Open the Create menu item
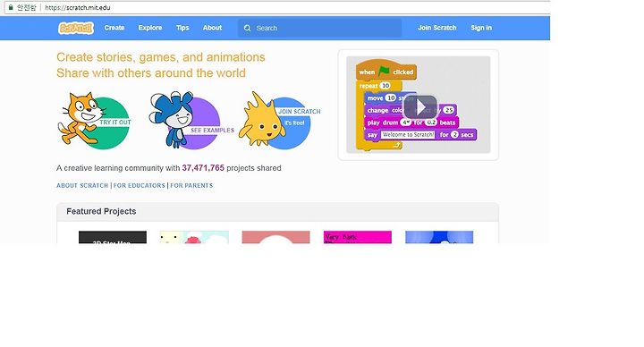The image size is (644, 347). [114, 28]
